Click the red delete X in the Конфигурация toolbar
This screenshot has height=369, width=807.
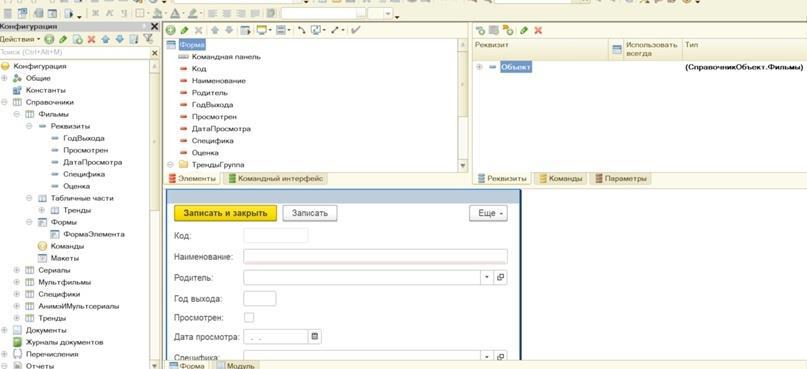pyautogui.click(x=92, y=39)
